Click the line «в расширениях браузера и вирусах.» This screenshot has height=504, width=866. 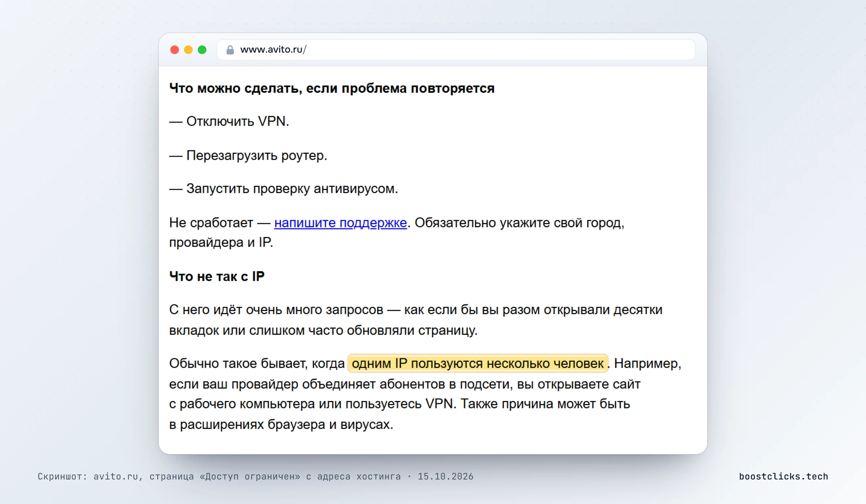(x=281, y=425)
